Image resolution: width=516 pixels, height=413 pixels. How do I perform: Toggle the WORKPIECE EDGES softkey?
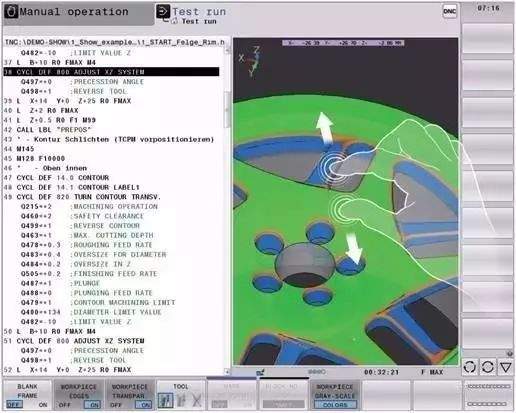pyautogui.click(x=79, y=395)
